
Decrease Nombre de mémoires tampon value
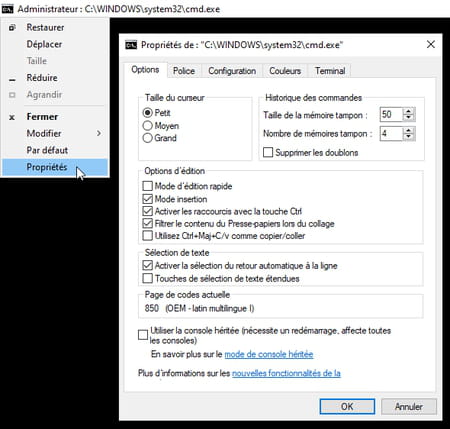pos(408,137)
